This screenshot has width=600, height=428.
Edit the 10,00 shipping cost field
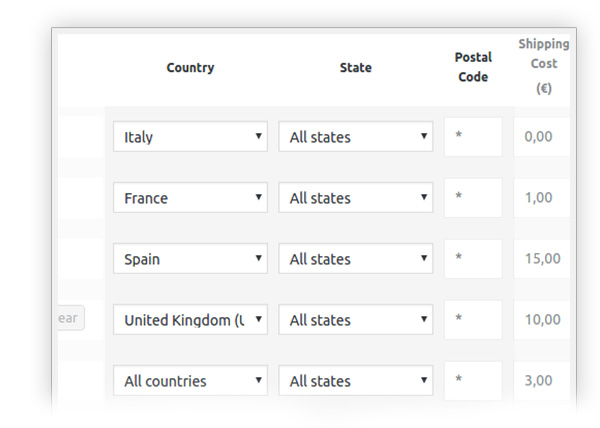click(x=542, y=320)
